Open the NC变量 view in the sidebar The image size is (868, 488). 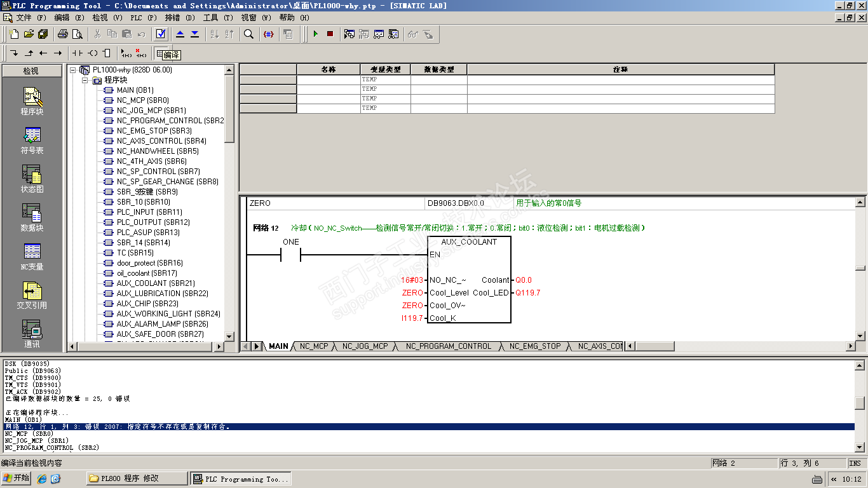coord(32,256)
